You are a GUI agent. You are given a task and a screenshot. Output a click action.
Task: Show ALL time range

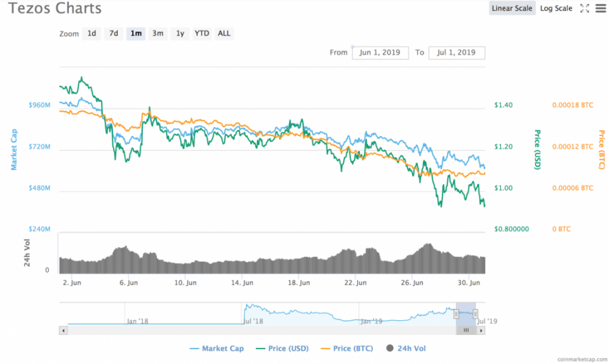[x=224, y=33]
